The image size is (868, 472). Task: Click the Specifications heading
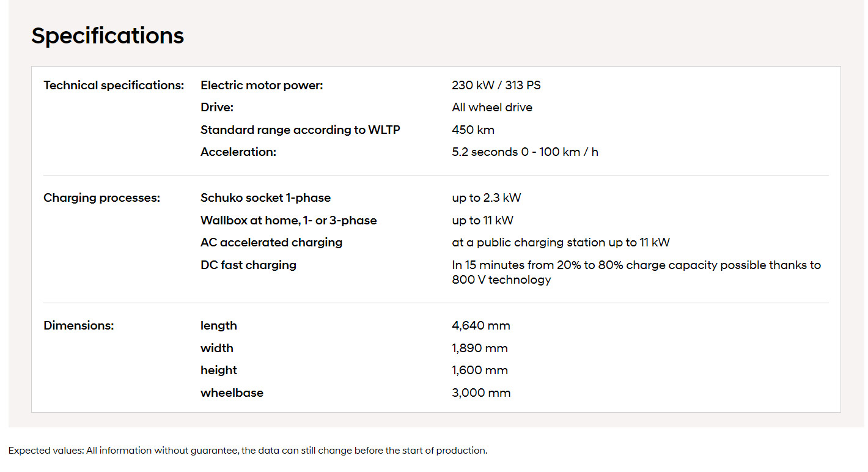point(108,36)
